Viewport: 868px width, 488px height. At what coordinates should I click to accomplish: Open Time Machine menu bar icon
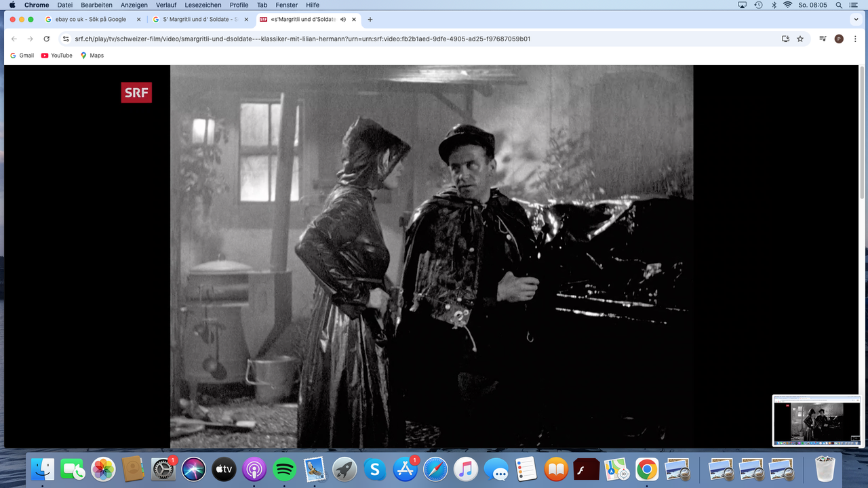click(x=758, y=5)
